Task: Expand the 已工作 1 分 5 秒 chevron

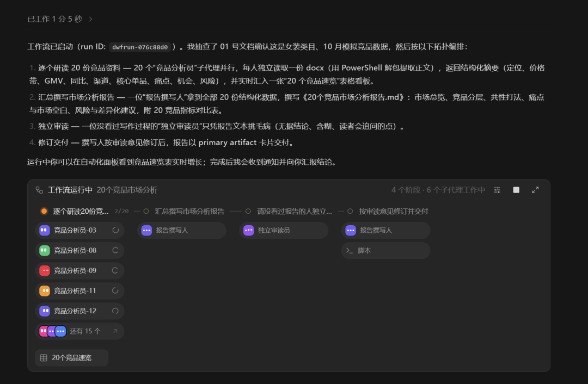Action: [x=90, y=19]
